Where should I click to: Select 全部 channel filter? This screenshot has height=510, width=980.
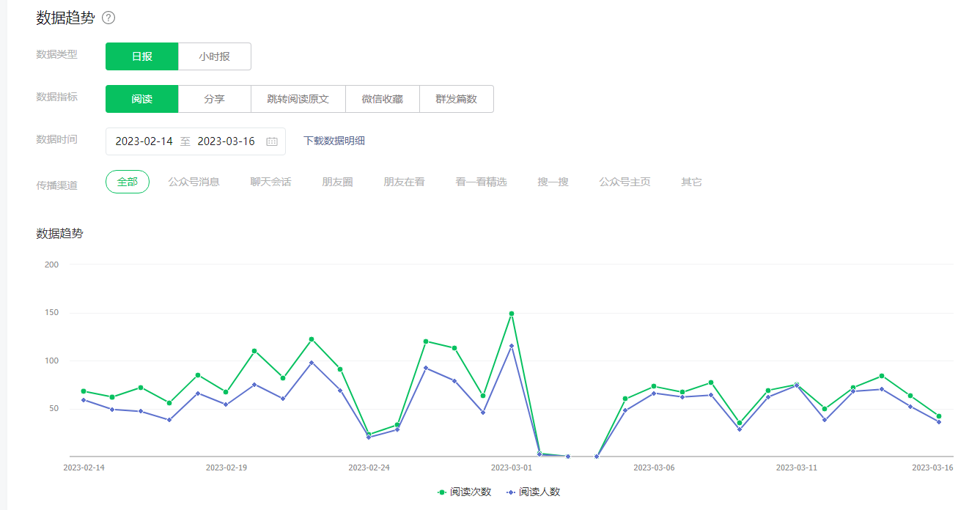128,182
